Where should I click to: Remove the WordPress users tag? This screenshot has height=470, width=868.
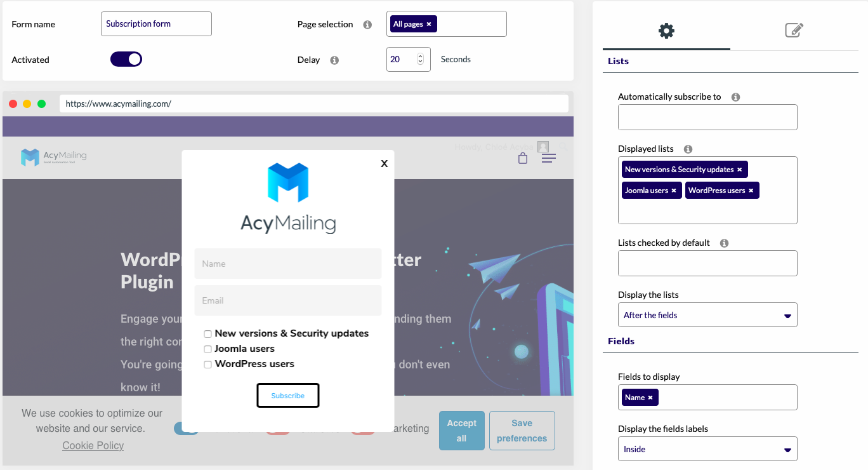point(751,191)
